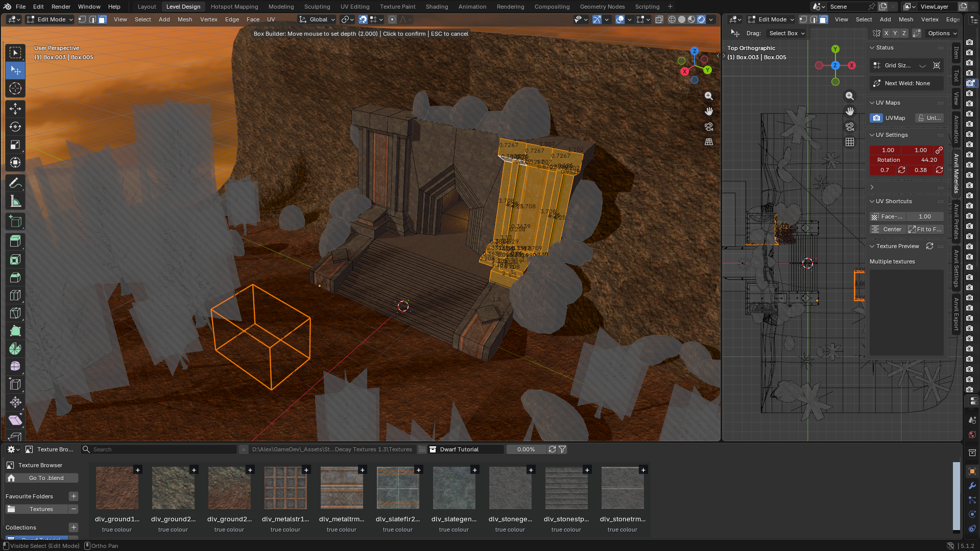This screenshot has width=980, height=551.
Task: Select the Shrink/Fatten tool
Action: point(15,402)
